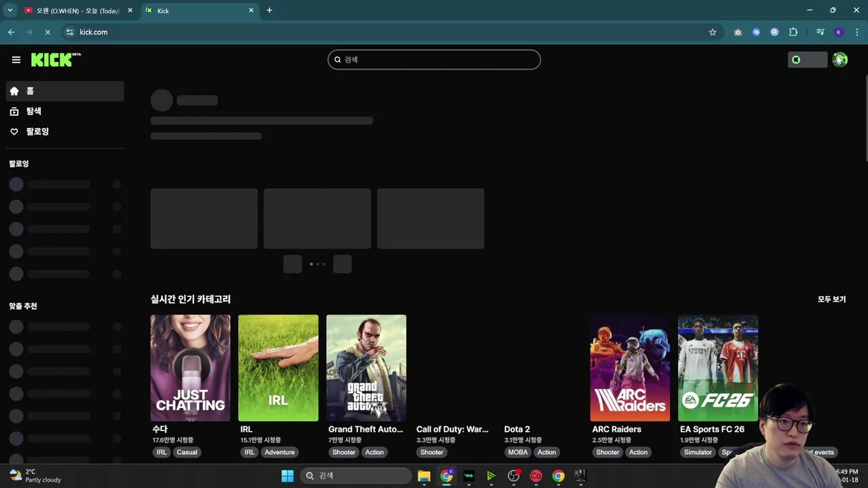Open OBS Studio from taskbar
The image size is (868, 488).
[513, 476]
